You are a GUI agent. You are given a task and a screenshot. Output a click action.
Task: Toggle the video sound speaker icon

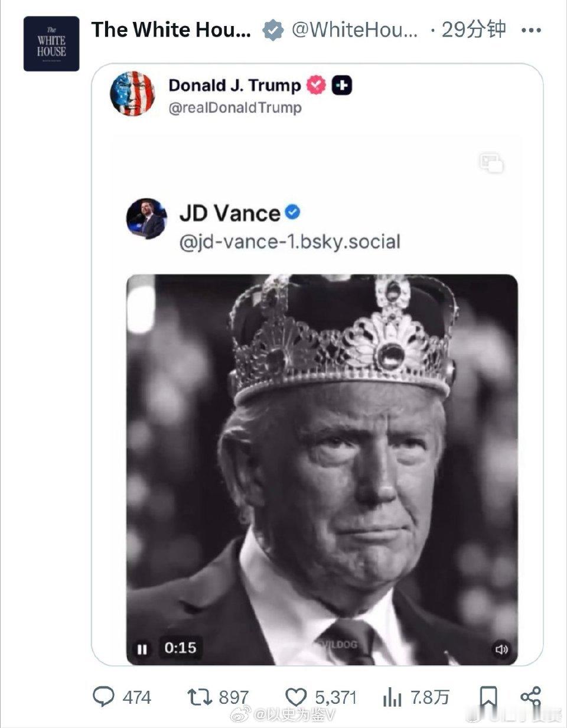pyautogui.click(x=501, y=649)
